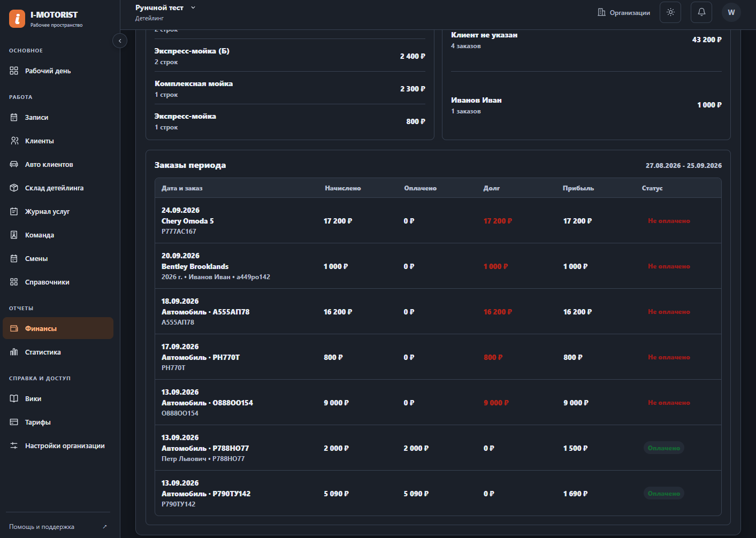
Task: Collapse the sidebar with chevron button
Action: tap(120, 41)
